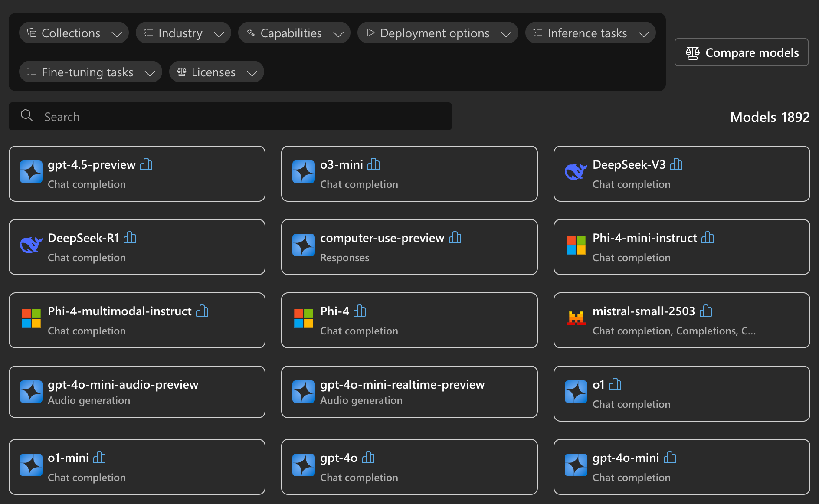Click 'Audio generation' under gpt-4o-mini-realtime-preview
The image size is (819, 504).
pos(361,400)
